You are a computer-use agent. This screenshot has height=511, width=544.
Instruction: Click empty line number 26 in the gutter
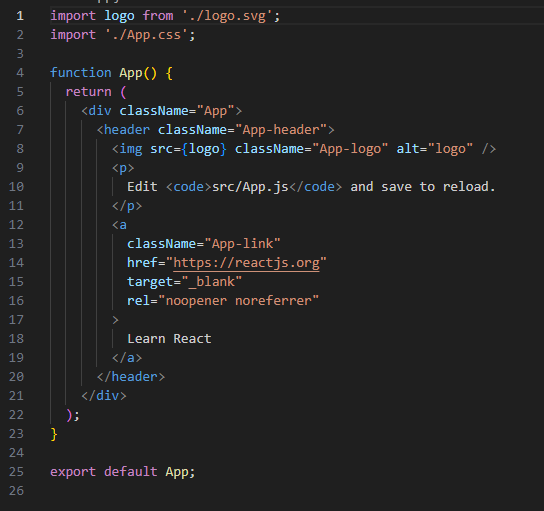coord(16,491)
